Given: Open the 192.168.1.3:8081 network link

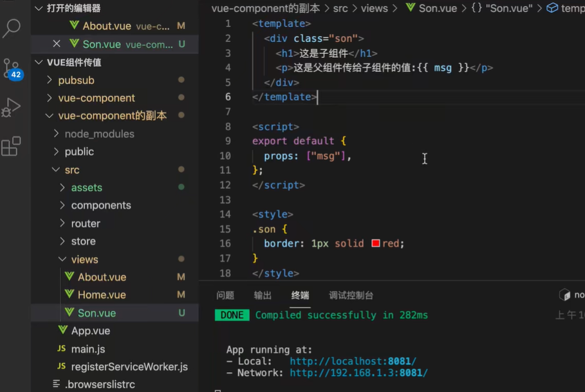Looking at the screenshot, I should [358, 373].
